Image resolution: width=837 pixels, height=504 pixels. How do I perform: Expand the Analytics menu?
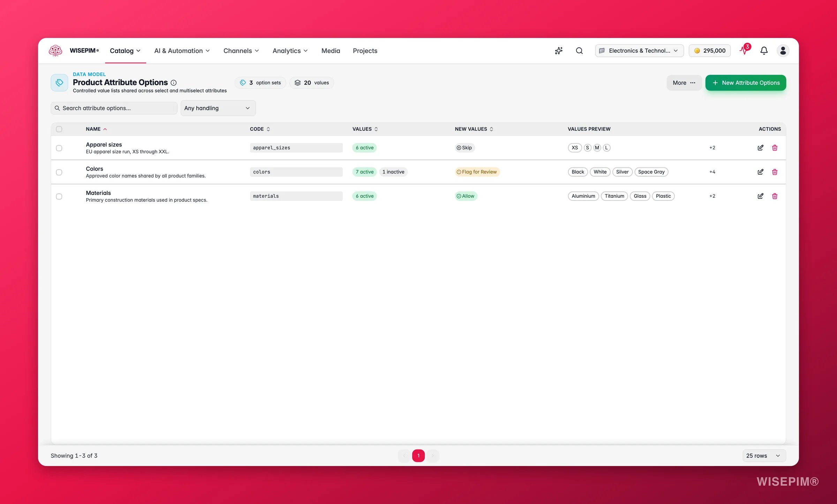click(290, 51)
